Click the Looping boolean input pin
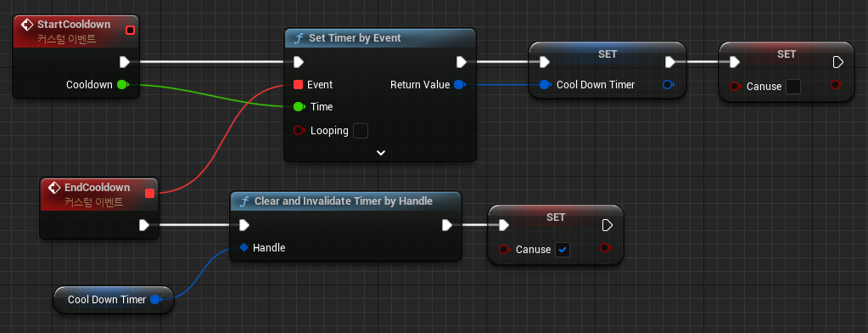Viewport: 868px width, 333px height. 300,131
